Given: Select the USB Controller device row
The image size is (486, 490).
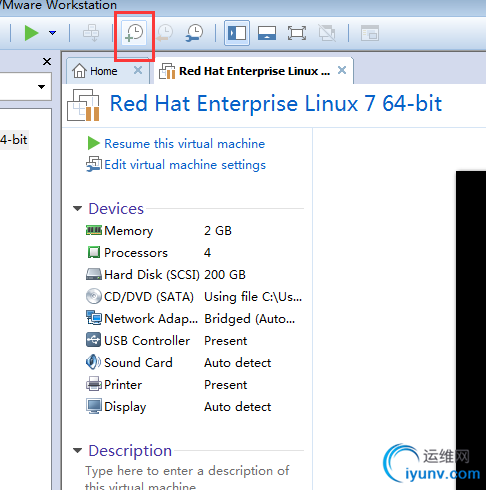Looking at the screenshot, I should pyautogui.click(x=194, y=341).
